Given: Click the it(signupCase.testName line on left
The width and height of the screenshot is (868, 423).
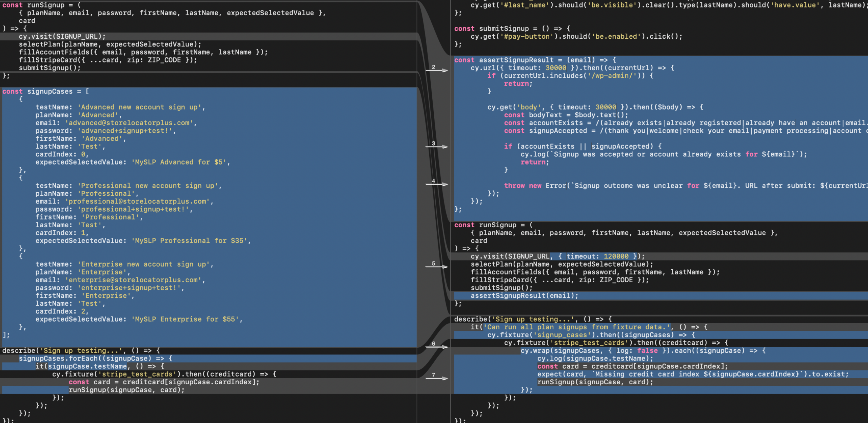Looking at the screenshot, I should (x=100, y=366).
